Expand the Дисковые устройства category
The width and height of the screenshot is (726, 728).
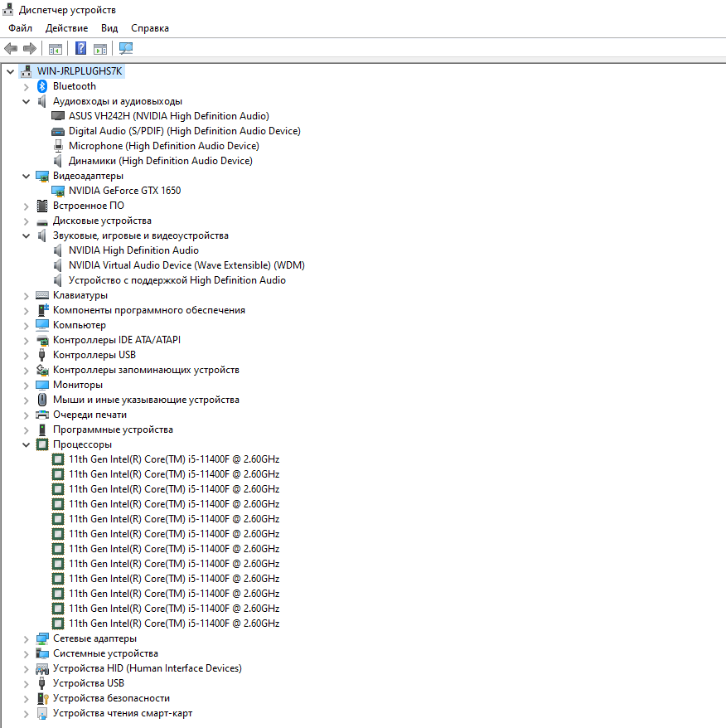tap(26, 221)
